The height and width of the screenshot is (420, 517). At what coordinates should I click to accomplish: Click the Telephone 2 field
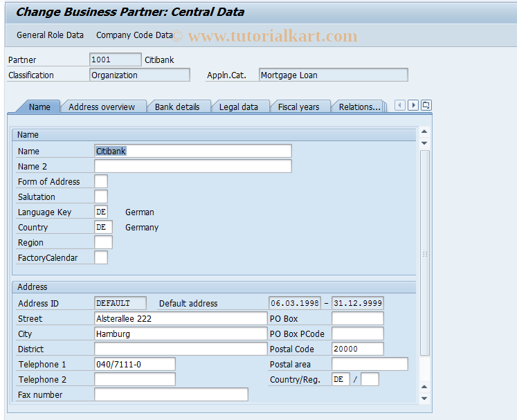tap(135, 379)
